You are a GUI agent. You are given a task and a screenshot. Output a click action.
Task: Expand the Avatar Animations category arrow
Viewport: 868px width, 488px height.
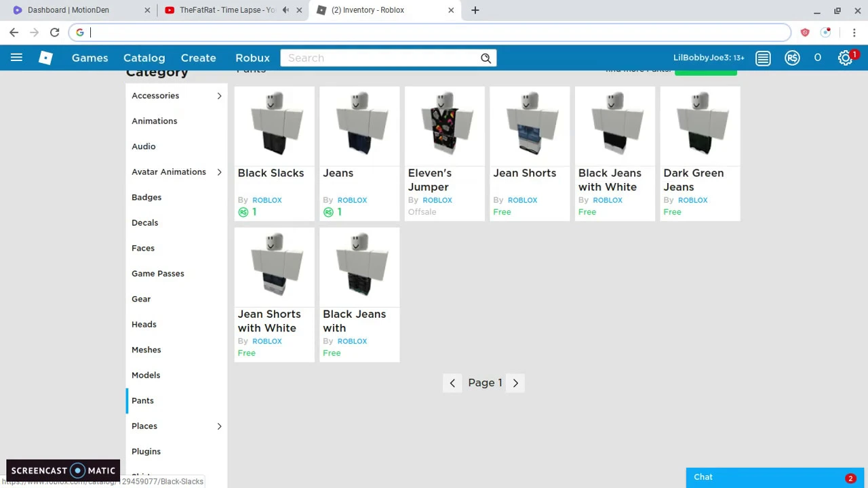tap(219, 172)
